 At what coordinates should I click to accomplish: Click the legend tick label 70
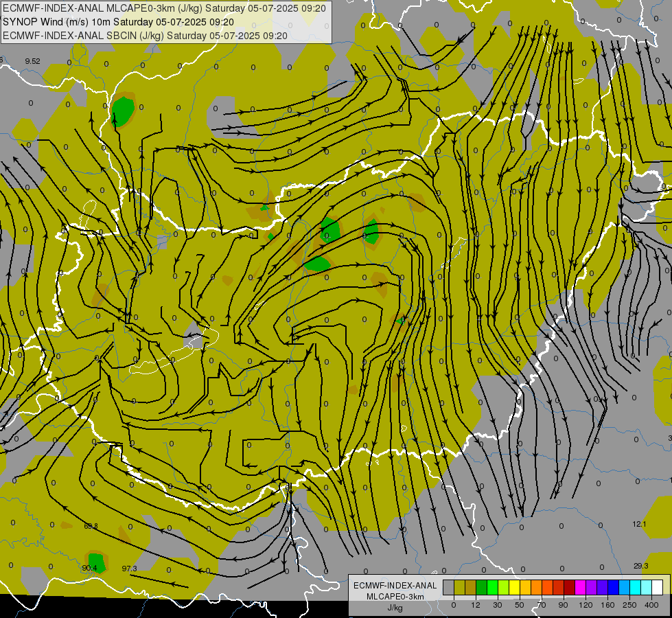point(542,605)
